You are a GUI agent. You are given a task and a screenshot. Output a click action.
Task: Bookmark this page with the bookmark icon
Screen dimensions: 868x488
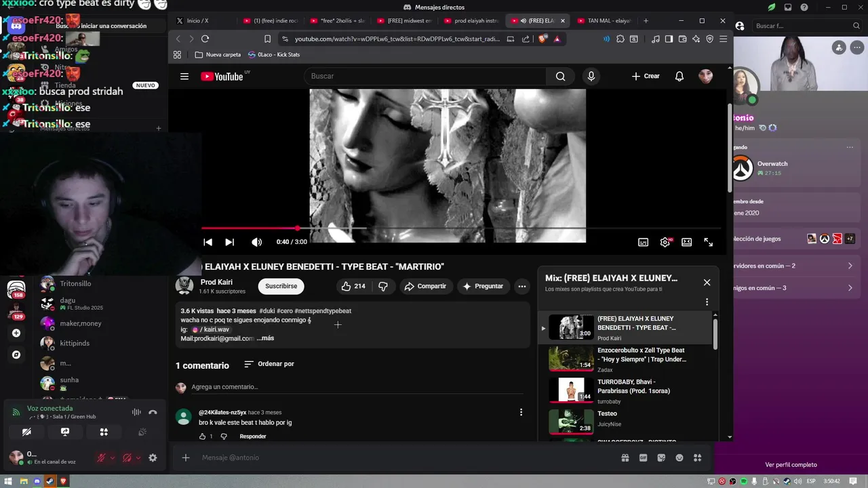point(267,39)
